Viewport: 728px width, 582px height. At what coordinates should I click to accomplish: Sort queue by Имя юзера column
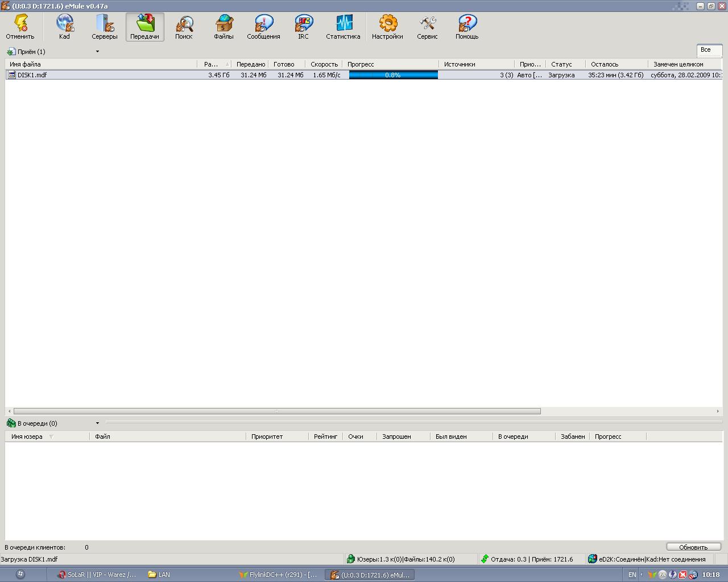coord(27,436)
